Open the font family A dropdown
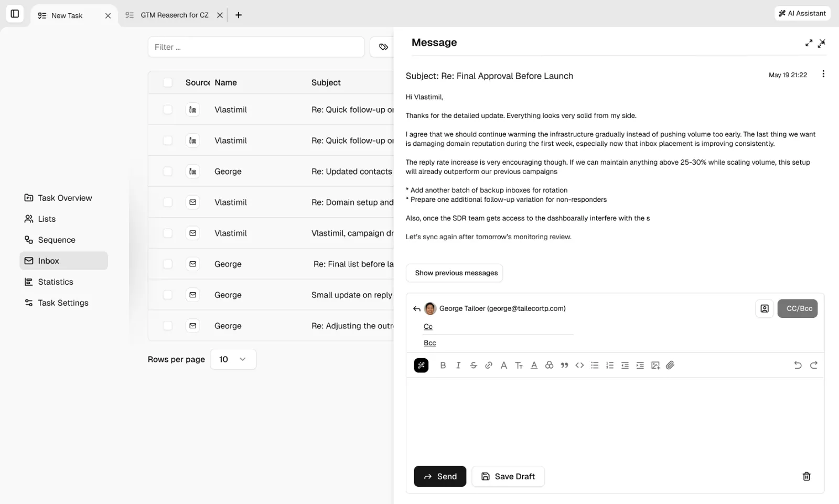This screenshot has height=504, width=839. point(504,366)
